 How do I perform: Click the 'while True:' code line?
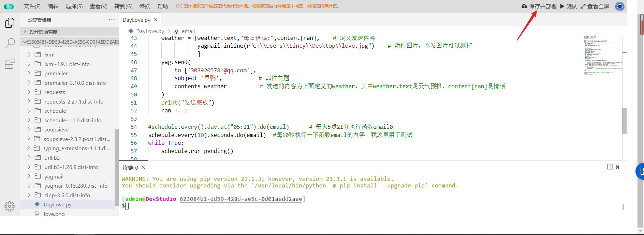click(166, 143)
